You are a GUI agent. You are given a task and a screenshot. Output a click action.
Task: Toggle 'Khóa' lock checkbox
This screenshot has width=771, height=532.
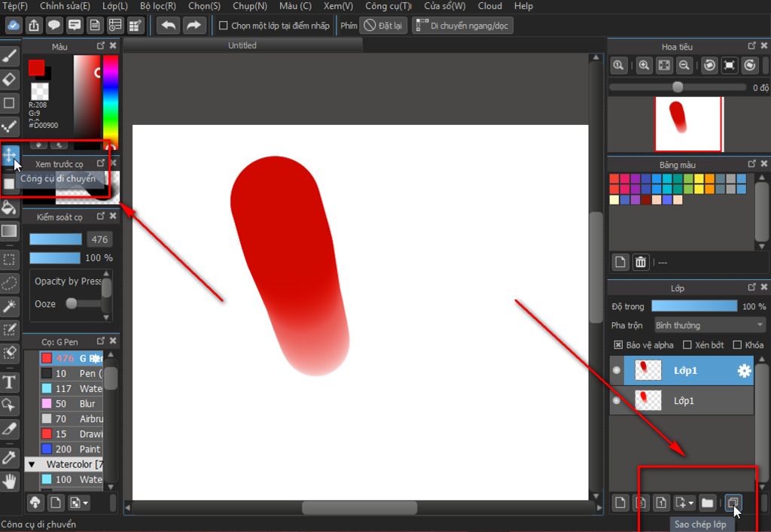point(737,345)
